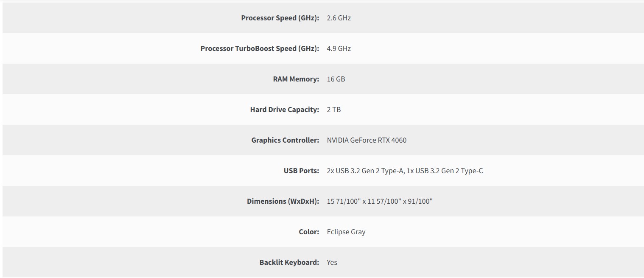
Task: Click the dimensions measurement value
Action: [x=379, y=201]
